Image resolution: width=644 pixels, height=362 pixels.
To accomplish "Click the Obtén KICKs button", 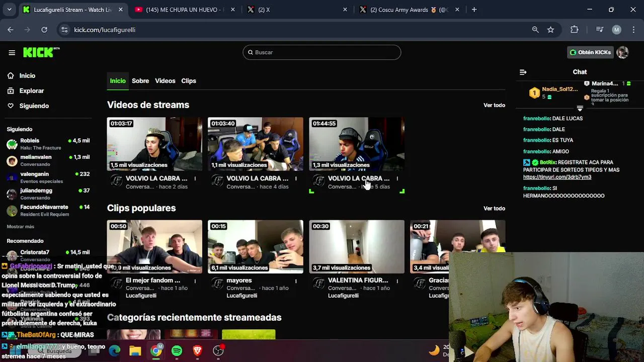I will click(x=590, y=52).
